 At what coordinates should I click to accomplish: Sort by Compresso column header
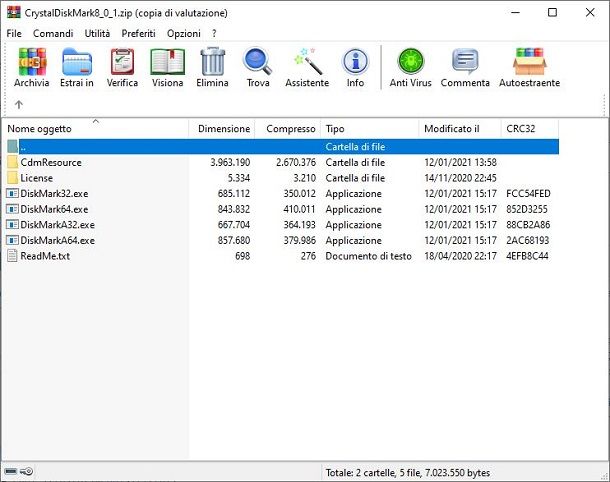coord(288,129)
